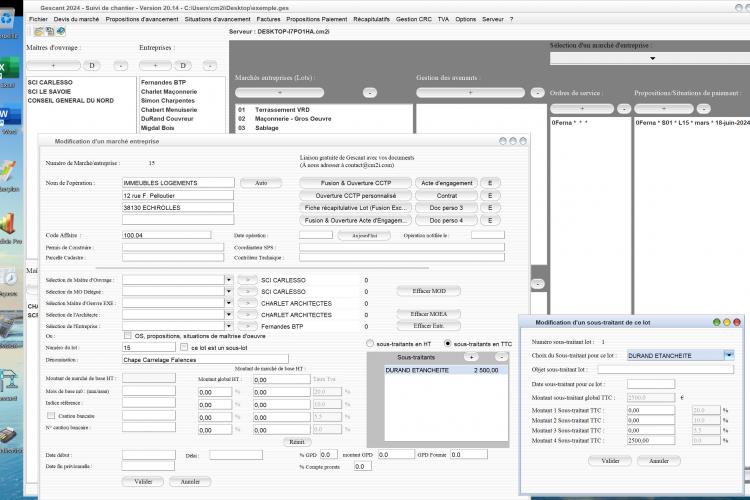Click Objet sous-traitant lot input field
The width and height of the screenshot is (750, 500).
click(665, 369)
